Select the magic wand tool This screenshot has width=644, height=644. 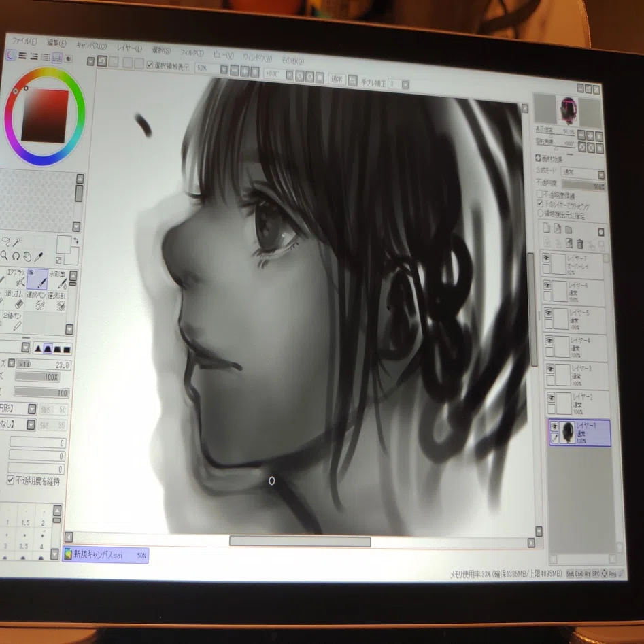(18, 242)
